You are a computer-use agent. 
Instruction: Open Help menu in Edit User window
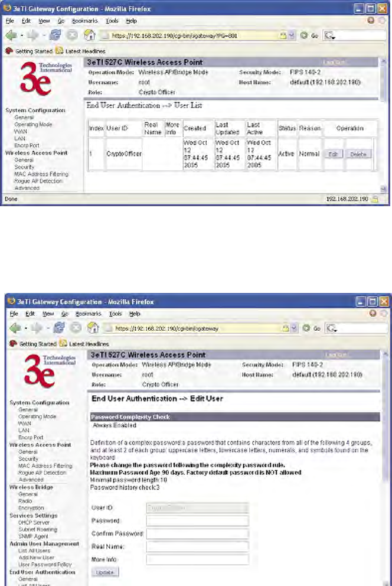(135, 314)
